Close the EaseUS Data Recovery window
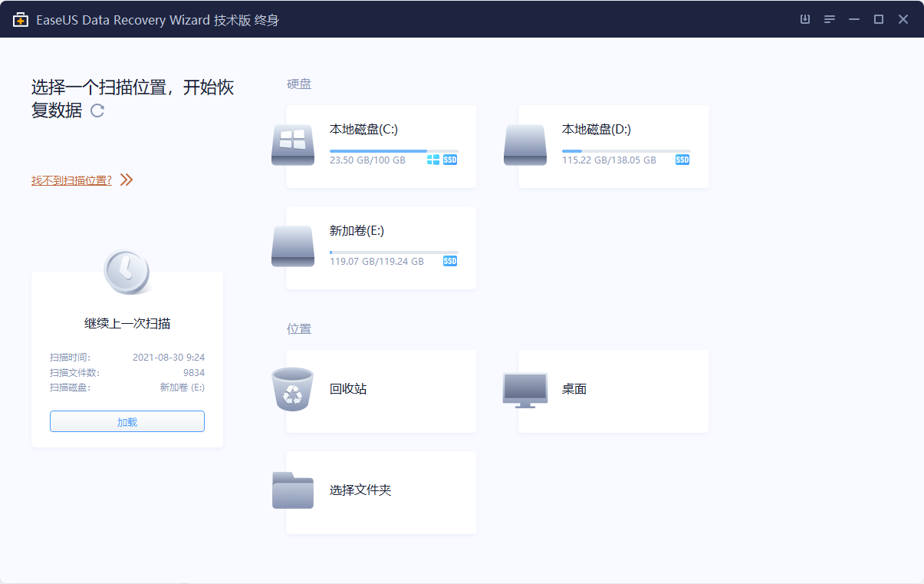 tap(903, 19)
